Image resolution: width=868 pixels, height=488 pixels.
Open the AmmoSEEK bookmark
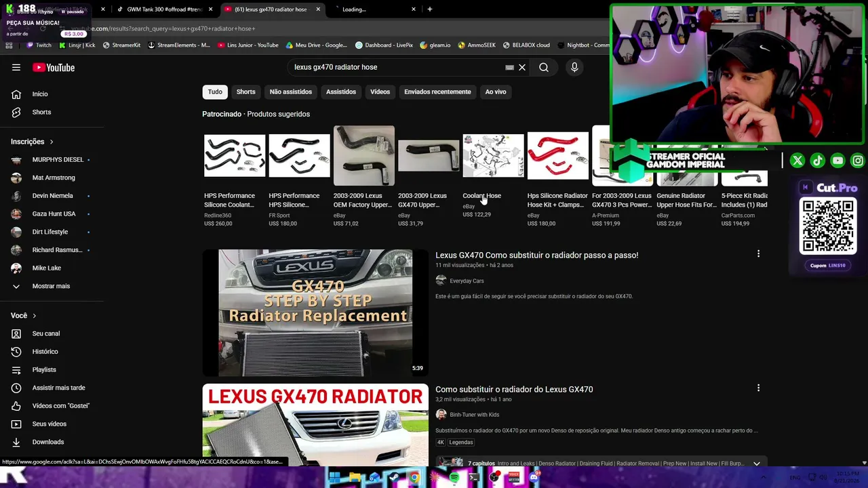click(477, 45)
